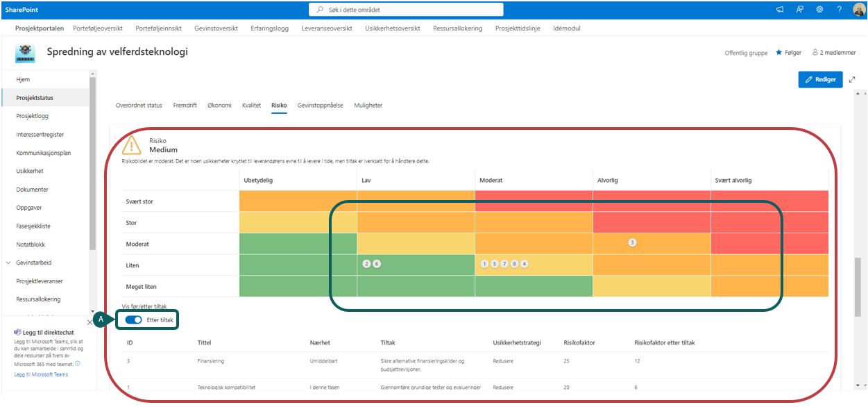This screenshot has width=868, height=407.
Task: Open the Legg til Microsoft Teams link
Action: (41, 374)
